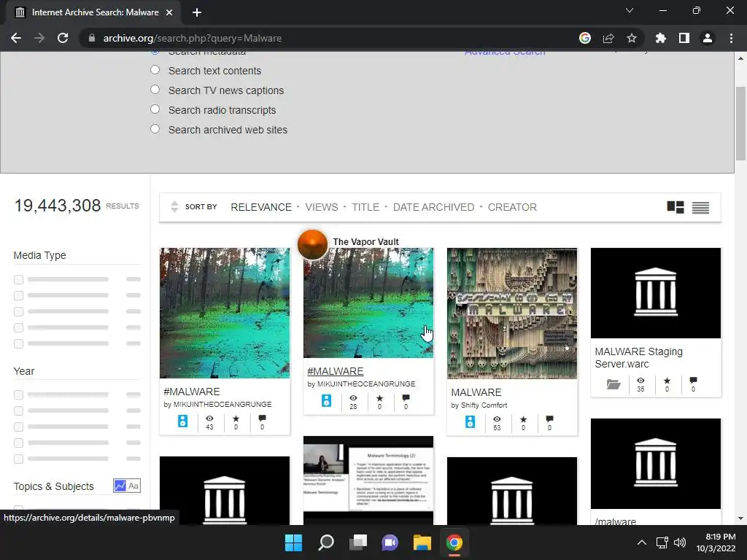
Task: Select Search radio transcripts option
Action: [155, 109]
